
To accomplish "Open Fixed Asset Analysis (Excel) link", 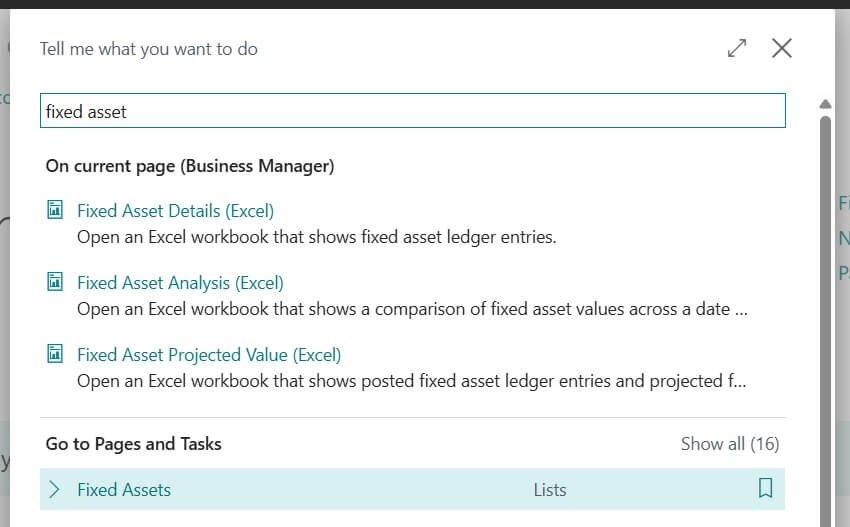I will [x=180, y=283].
